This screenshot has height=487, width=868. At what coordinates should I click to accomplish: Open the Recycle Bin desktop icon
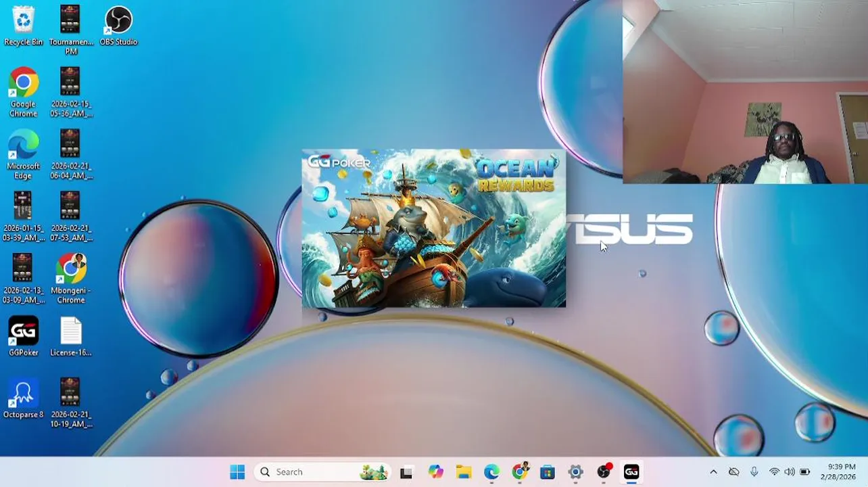click(23, 26)
